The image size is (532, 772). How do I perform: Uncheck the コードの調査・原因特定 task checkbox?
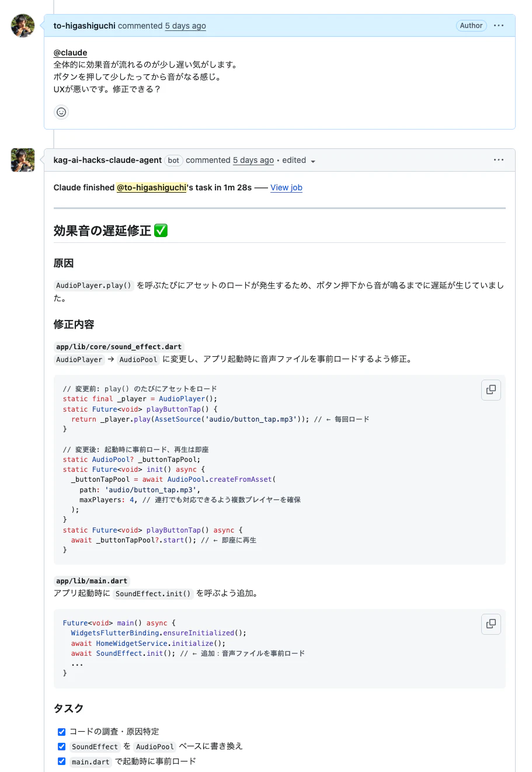pos(61,731)
